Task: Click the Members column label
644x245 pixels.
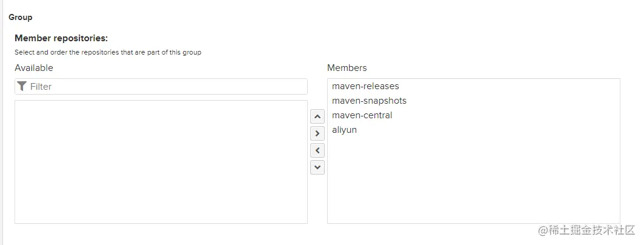Action: [x=347, y=68]
